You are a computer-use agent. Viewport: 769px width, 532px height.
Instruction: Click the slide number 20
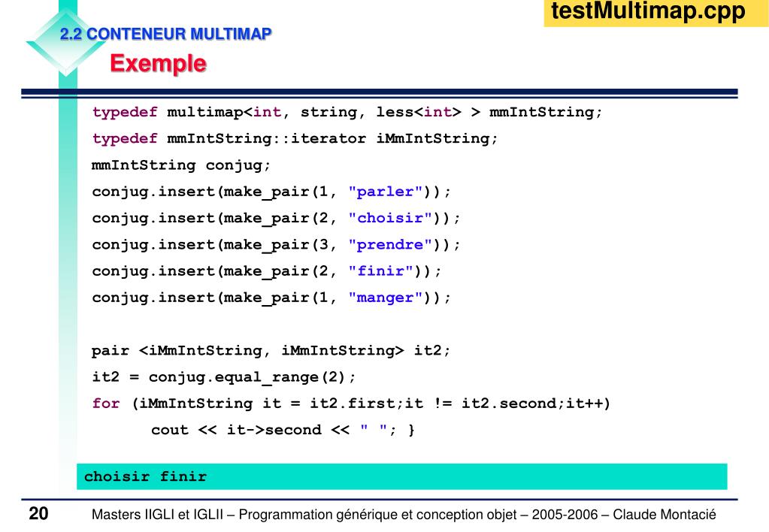pos(38,514)
